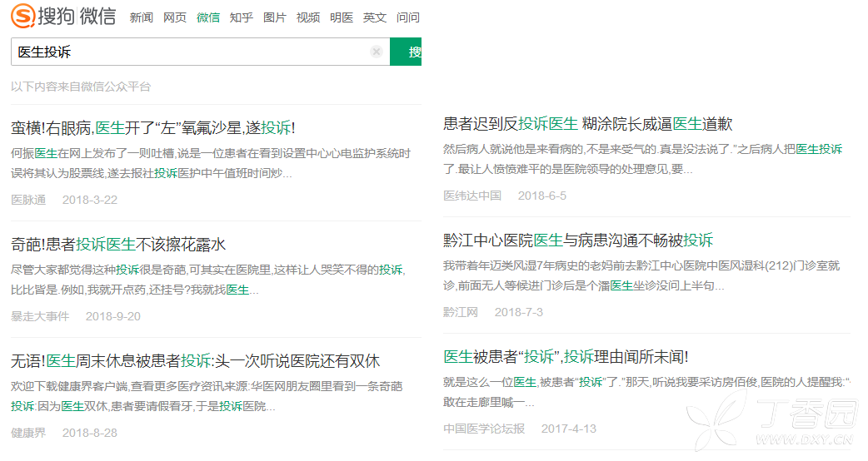This screenshot has width=868, height=461.
Task: Switch to the 视频 tab
Action: coord(308,17)
